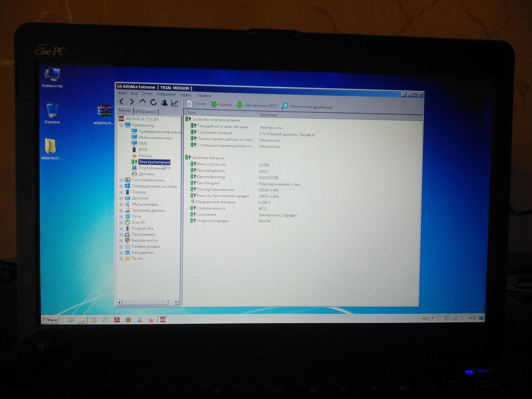Click the Купить buy button
Image resolution: width=532 pixels, height=399 pixels.
pos(221,104)
